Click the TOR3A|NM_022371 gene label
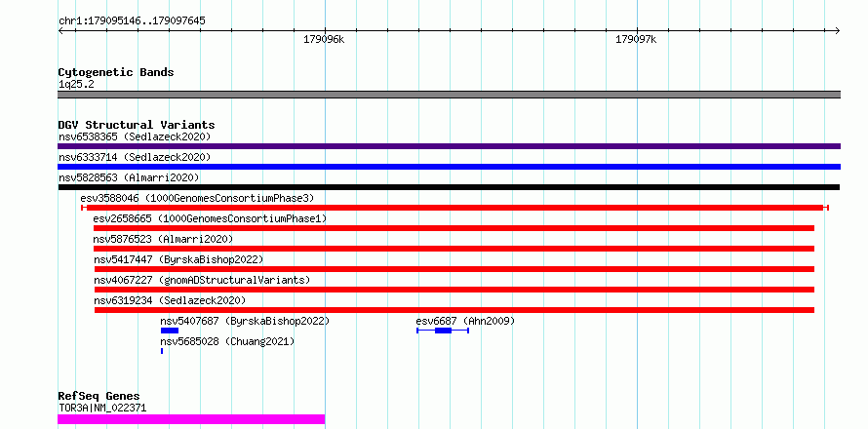Image resolution: width=868 pixels, height=429 pixels. 102,409
